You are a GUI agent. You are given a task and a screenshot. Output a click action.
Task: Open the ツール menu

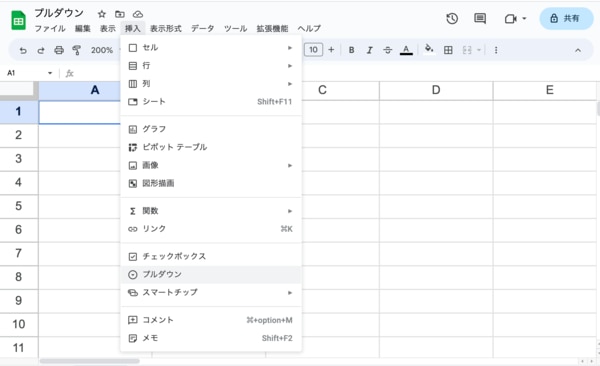coord(235,28)
